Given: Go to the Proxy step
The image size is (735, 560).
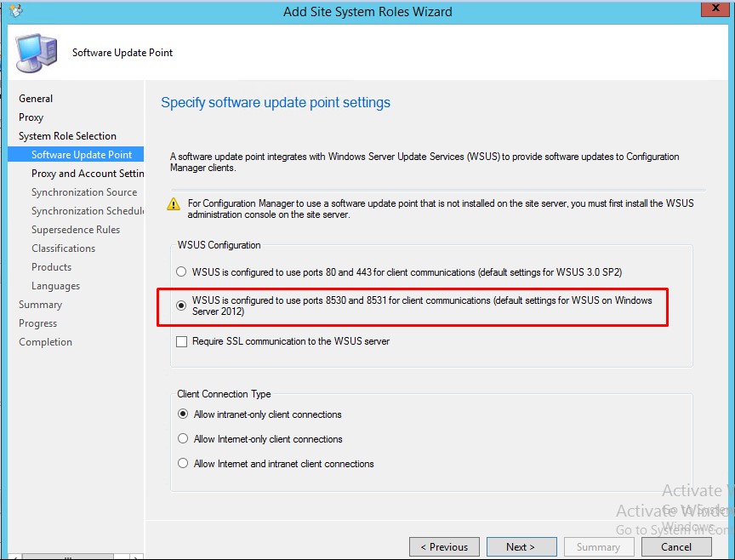Looking at the screenshot, I should pyautogui.click(x=31, y=117).
